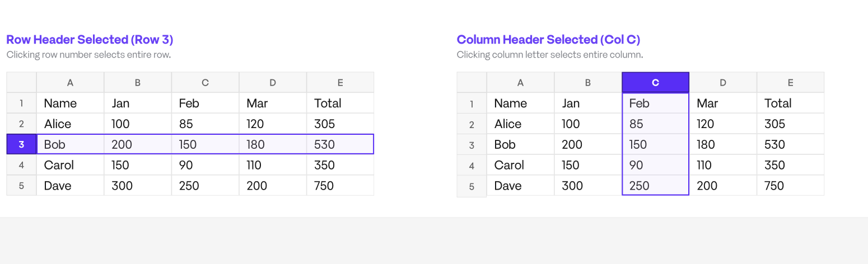Viewport: 868px width, 264px height.
Task: Select the 530 total cell in highlighted row
Action: pos(340,144)
